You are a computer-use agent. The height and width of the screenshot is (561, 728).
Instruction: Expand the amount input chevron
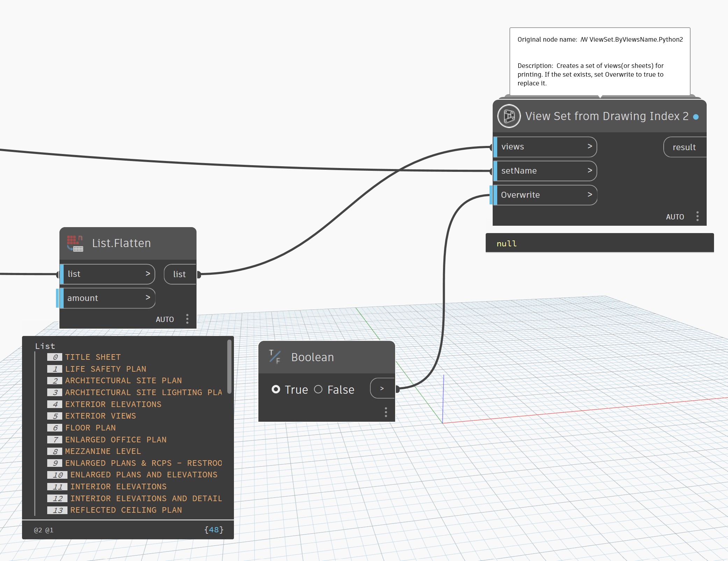148,298
